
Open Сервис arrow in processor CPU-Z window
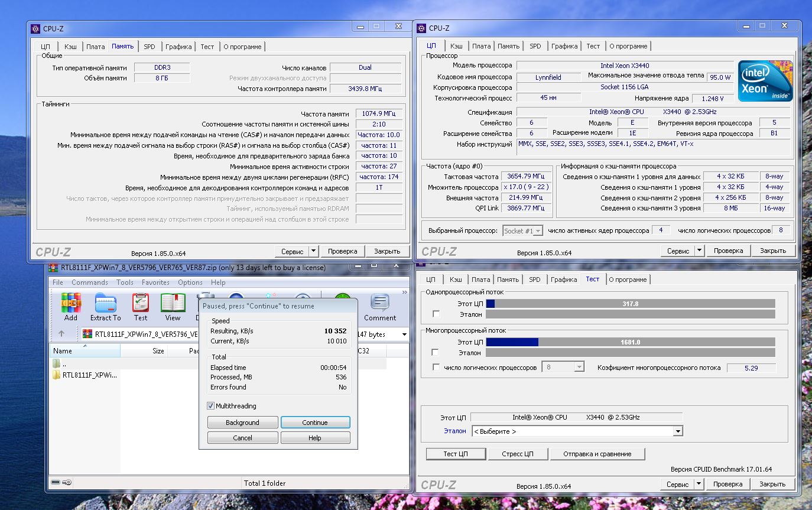(x=700, y=251)
